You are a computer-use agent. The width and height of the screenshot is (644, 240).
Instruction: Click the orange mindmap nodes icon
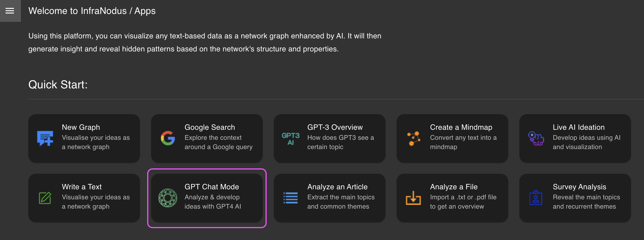coord(414,138)
